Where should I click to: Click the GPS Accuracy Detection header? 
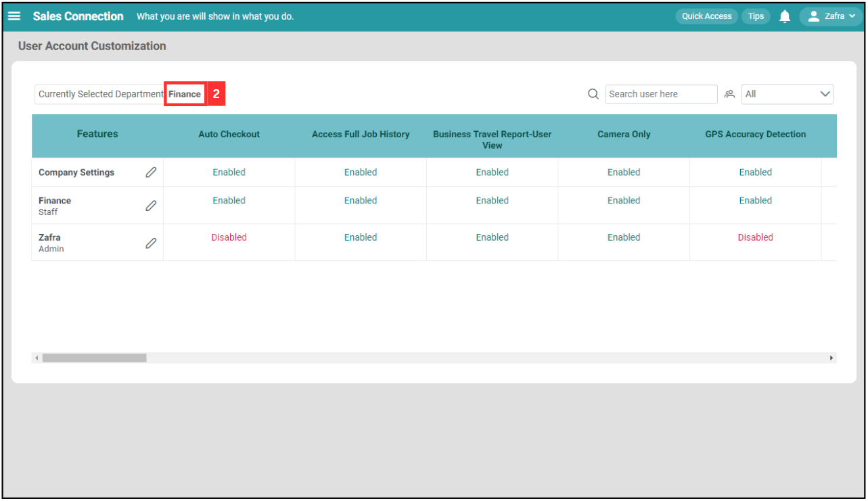755,135
